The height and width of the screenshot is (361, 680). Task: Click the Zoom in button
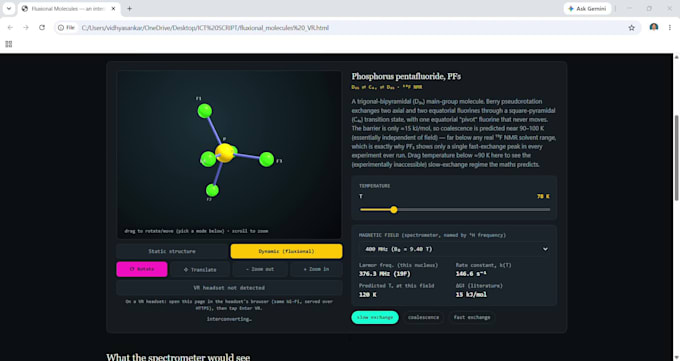pyautogui.click(x=316, y=269)
